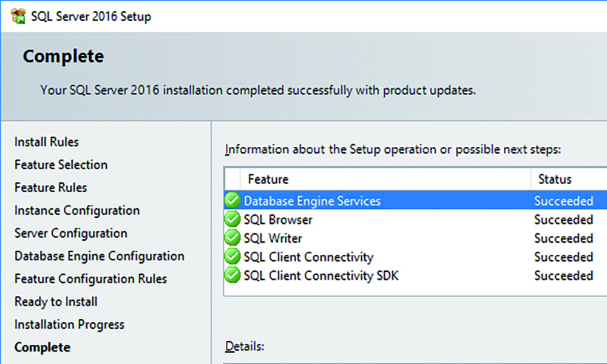Click green check icon beside SQL Browser

pos(232,219)
